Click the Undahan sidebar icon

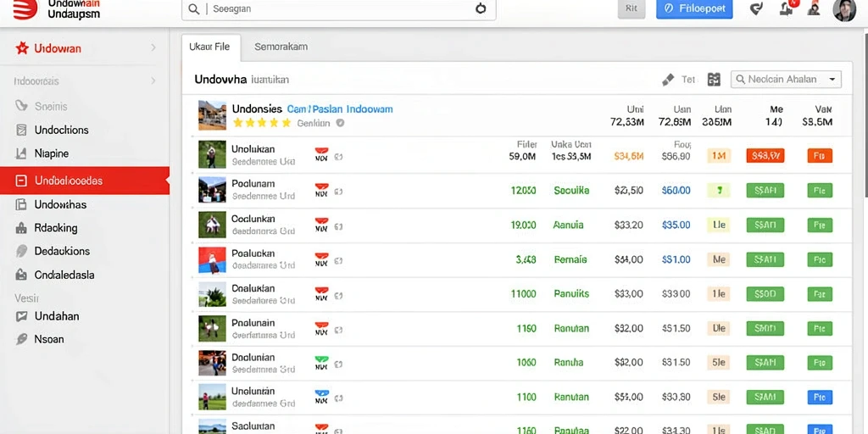coord(21,316)
